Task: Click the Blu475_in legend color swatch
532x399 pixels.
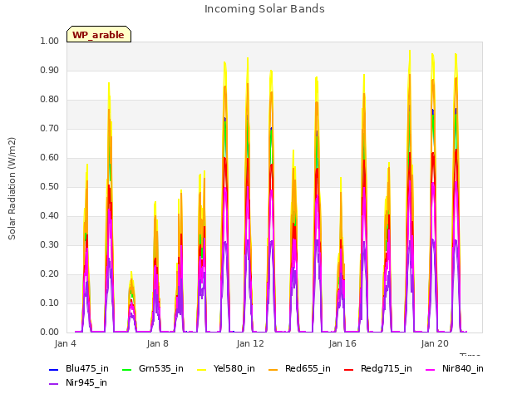Action: tap(53, 369)
